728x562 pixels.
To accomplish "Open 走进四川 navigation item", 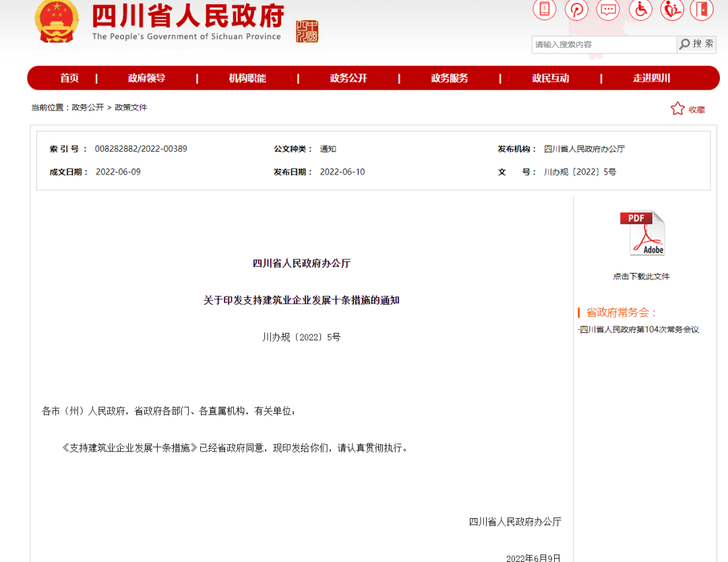I will tap(651, 78).
